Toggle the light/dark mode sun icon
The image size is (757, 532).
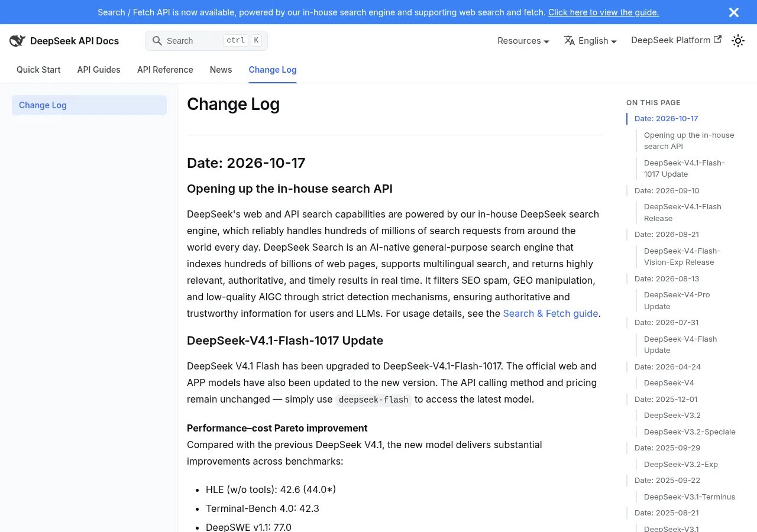coord(738,41)
